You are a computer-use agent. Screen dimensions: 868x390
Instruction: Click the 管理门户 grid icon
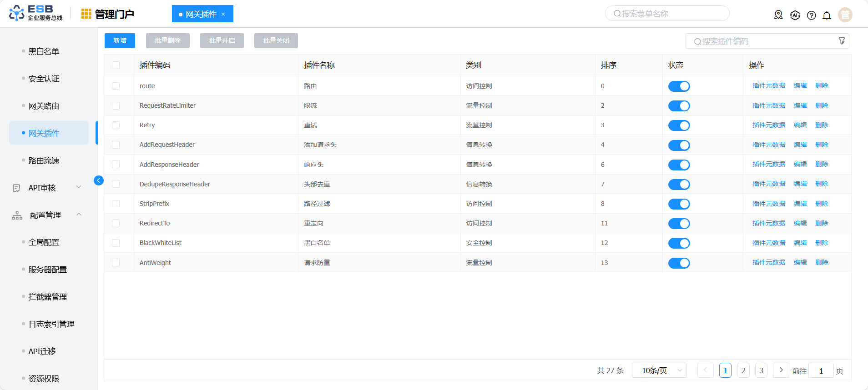86,14
